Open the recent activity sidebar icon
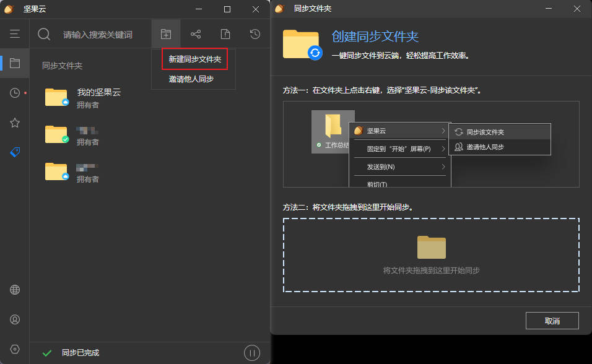592x364 pixels. (x=15, y=93)
